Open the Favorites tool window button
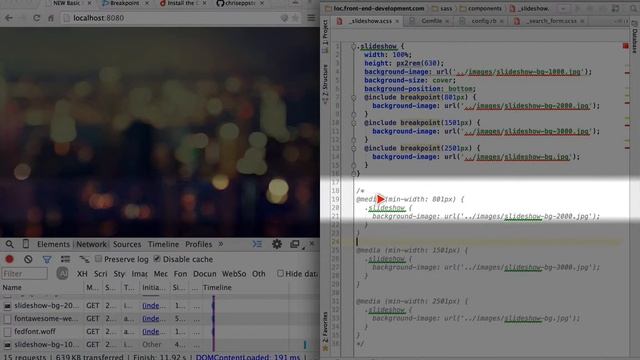 pos(325,331)
